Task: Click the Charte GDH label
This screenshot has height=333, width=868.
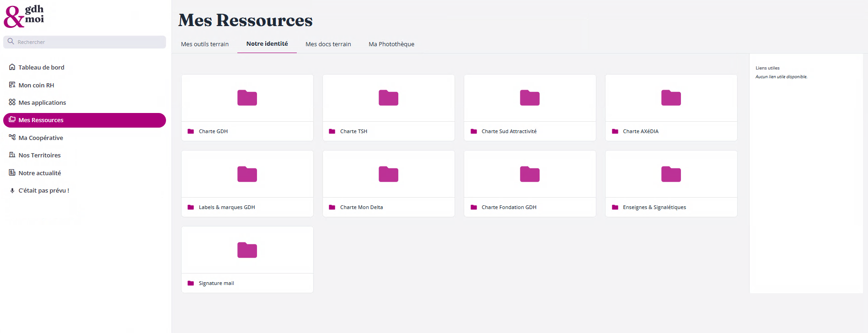Action: click(x=213, y=131)
